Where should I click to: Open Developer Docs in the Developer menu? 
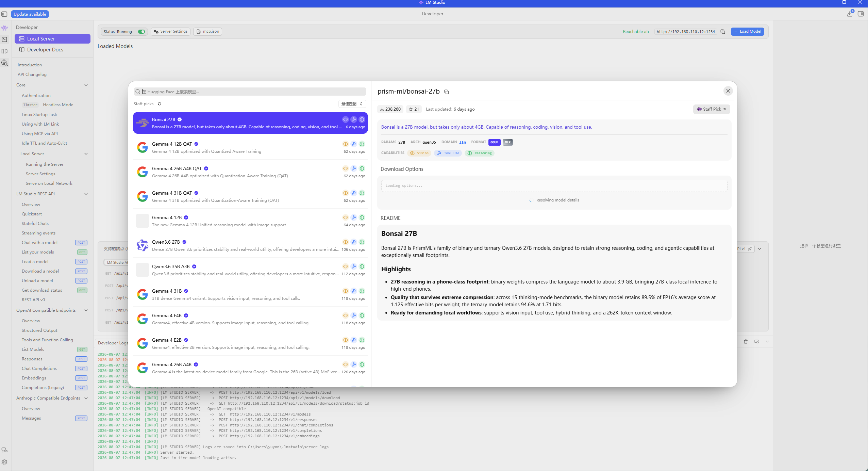pos(52,50)
